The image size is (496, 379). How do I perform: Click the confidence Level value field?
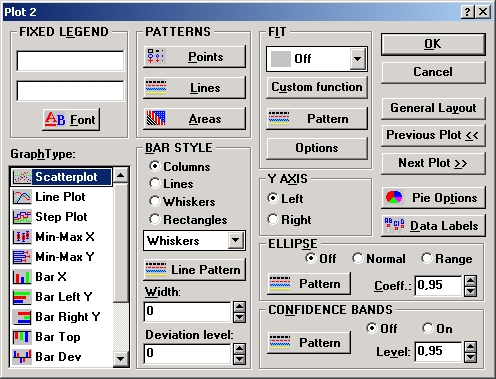[439, 352]
